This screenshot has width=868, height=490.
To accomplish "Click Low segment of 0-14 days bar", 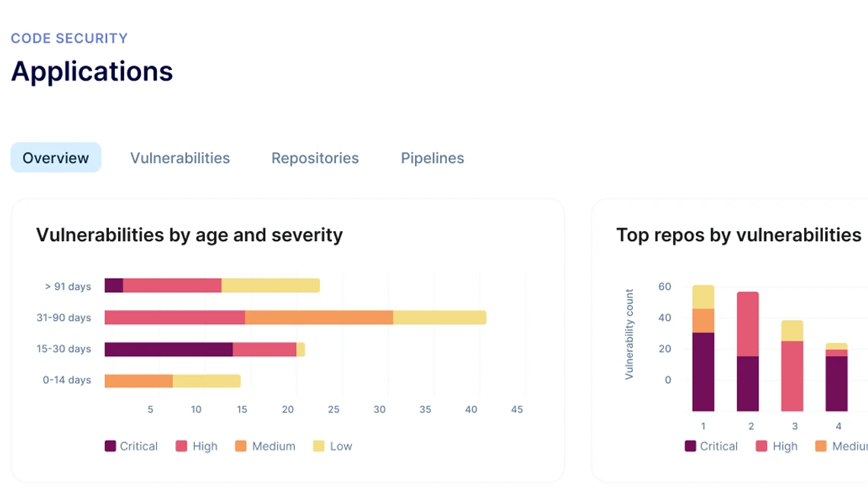I will coord(206,381).
